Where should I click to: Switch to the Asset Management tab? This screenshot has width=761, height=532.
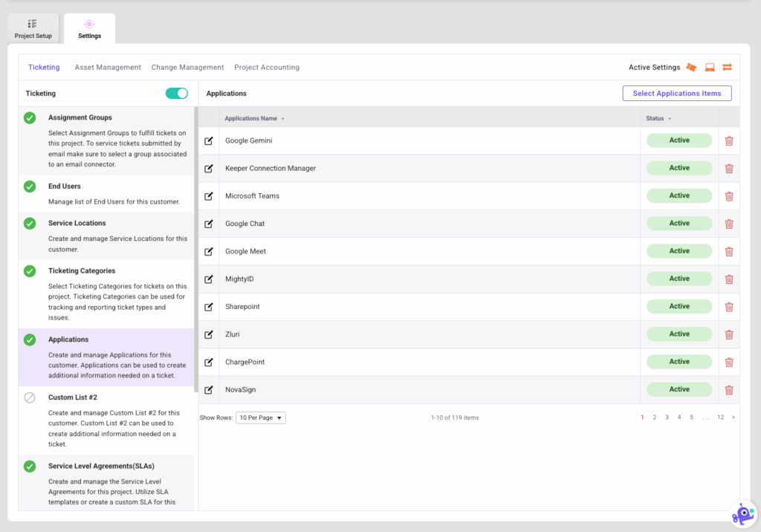point(107,67)
